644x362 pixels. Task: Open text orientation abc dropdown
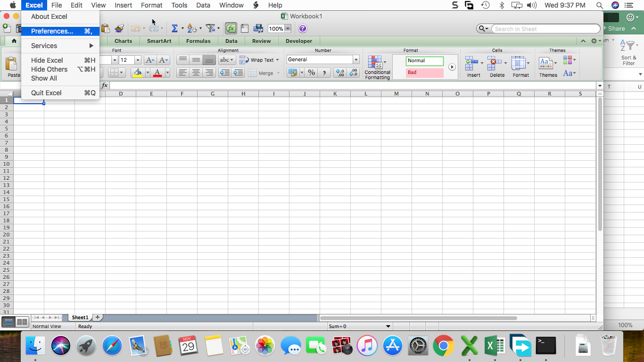(227, 60)
